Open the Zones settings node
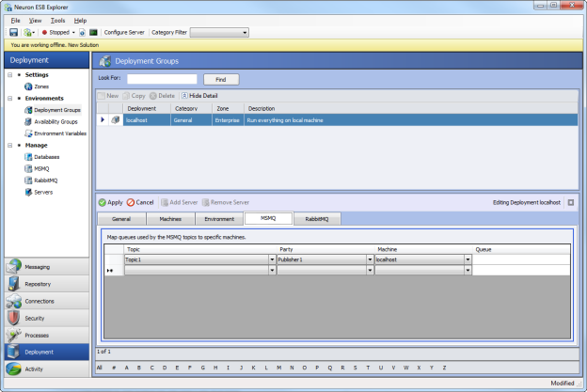587x392 pixels. click(41, 86)
